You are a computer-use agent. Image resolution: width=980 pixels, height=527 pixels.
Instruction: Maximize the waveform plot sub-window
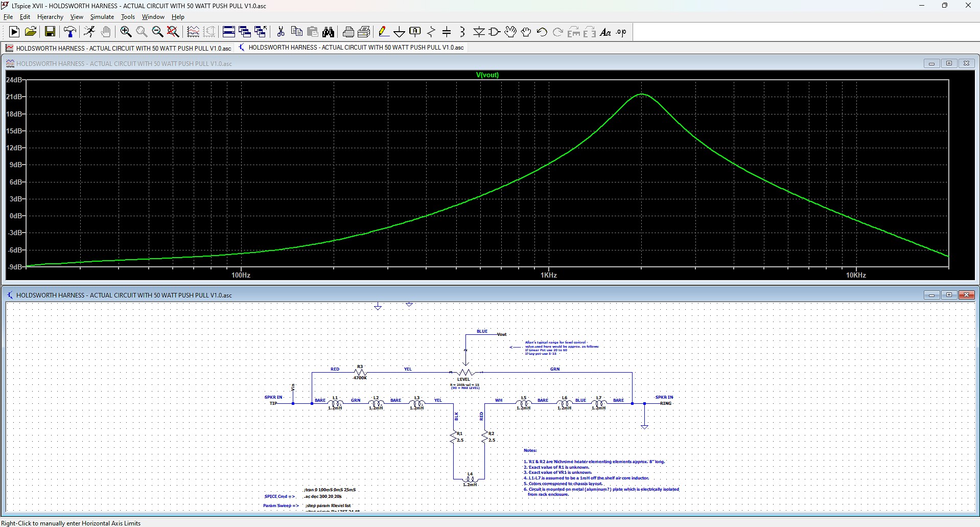(x=949, y=63)
